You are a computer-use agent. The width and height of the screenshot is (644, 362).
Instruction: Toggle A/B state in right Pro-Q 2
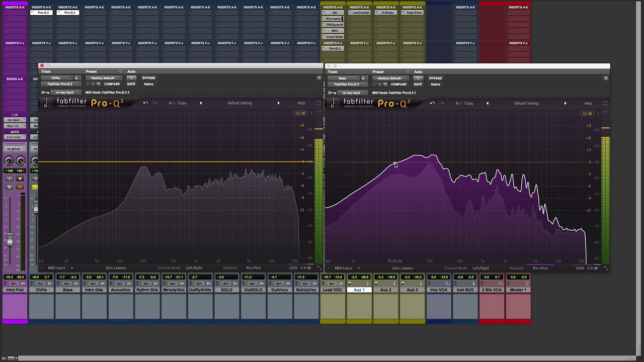coord(458,103)
